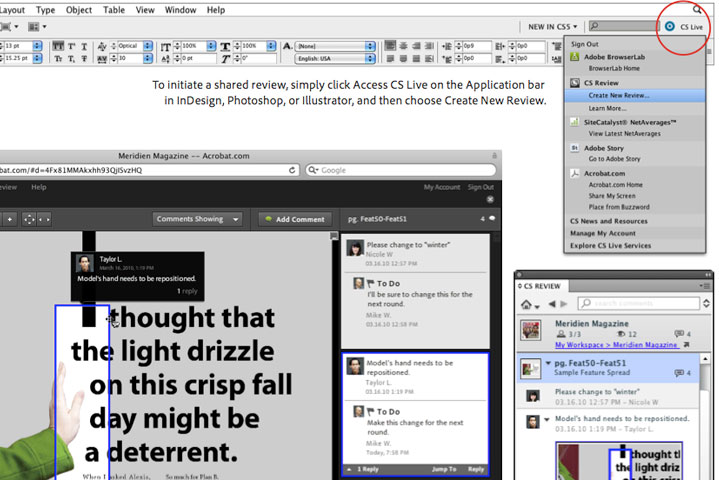This screenshot has width=719, height=480.
Task: Click the Add Comment button
Action: click(x=296, y=219)
